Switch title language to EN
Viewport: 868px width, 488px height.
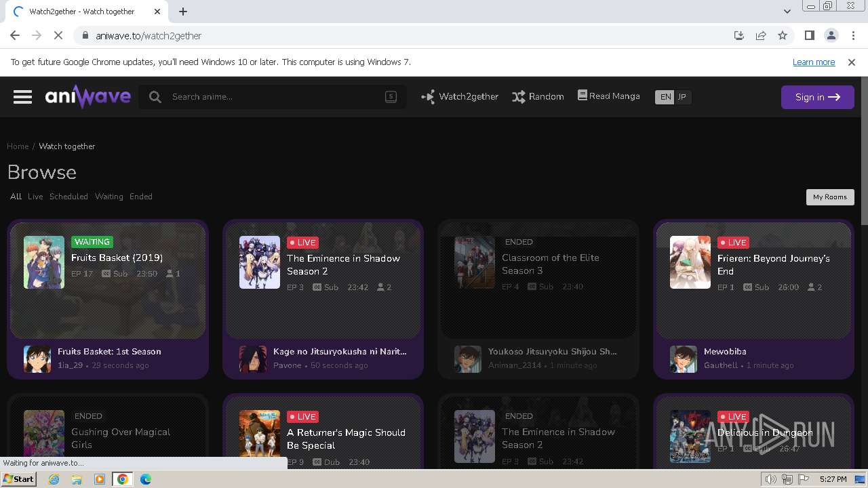tap(665, 97)
